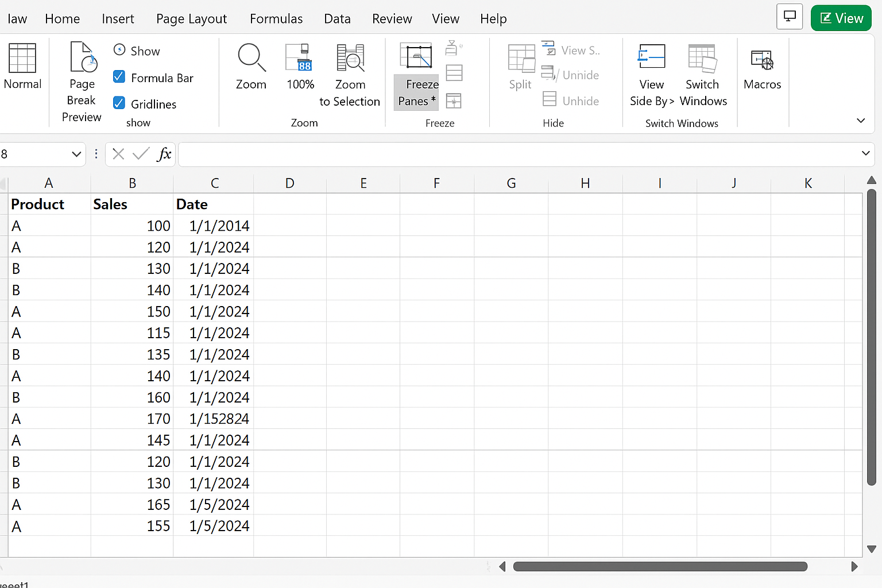The height and width of the screenshot is (588, 882).
Task: Select the Product header cell
Action: point(49,204)
